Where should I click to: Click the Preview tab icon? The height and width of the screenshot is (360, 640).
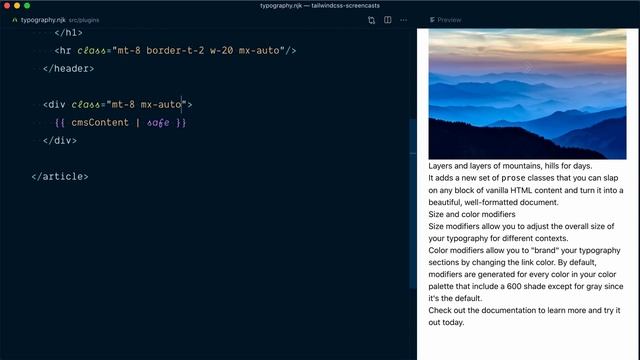click(x=432, y=20)
